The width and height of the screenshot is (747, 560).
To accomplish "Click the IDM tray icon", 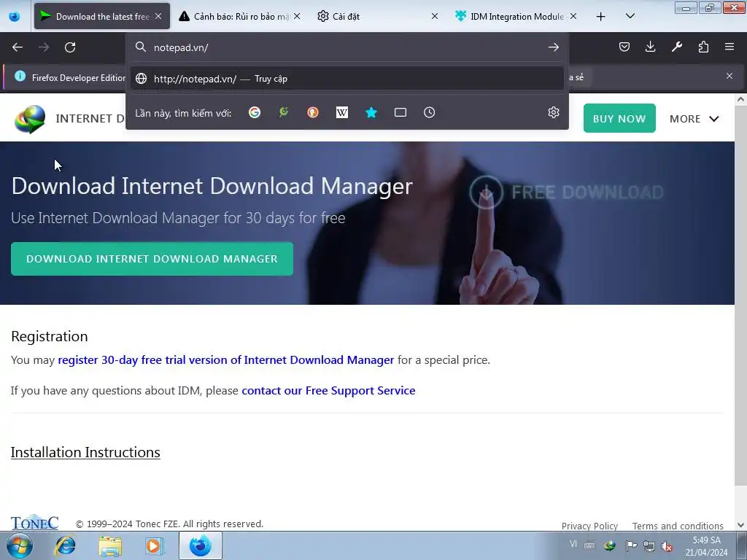I will coord(609,545).
